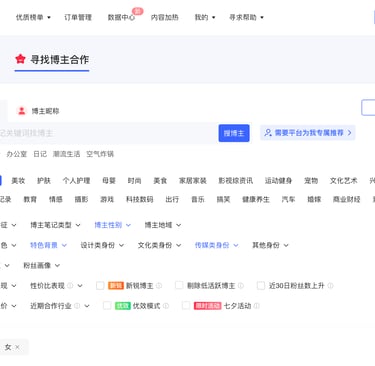Expand the 博主笔记类型 dropdown
Image resolution: width=375 pixels, height=366 pixels.
55,225
